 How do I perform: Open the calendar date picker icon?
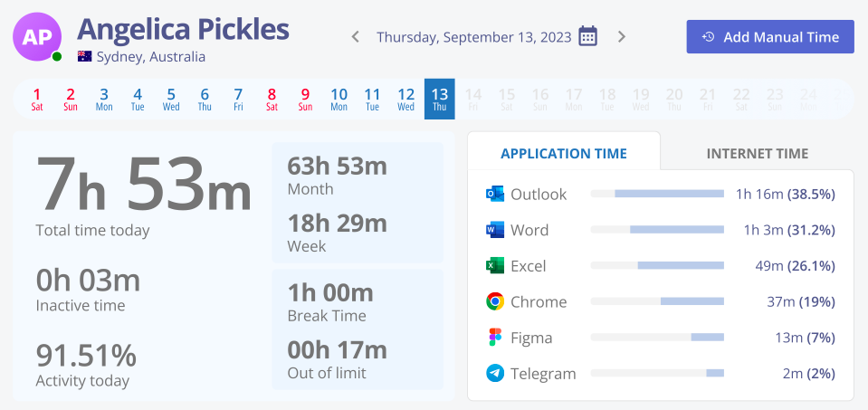click(588, 37)
